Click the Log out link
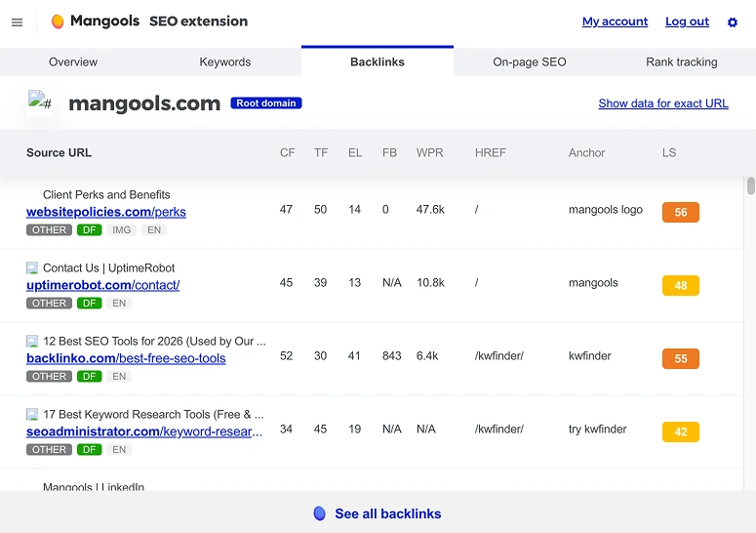756x533 pixels. [687, 21]
